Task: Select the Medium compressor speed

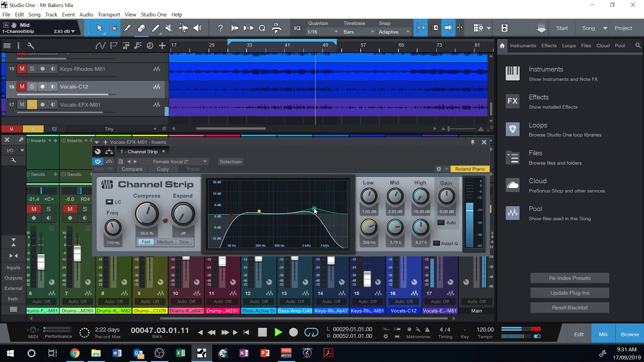Action: (165, 242)
